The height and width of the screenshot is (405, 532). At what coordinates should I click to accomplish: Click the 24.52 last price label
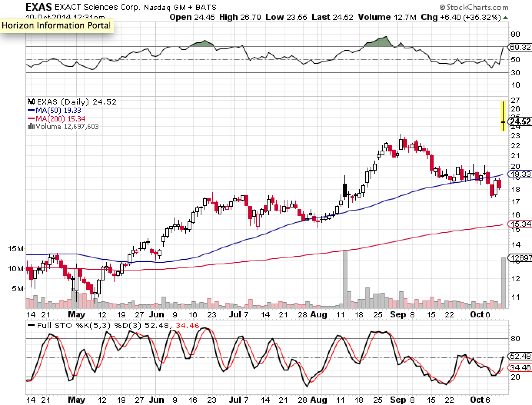coord(520,122)
